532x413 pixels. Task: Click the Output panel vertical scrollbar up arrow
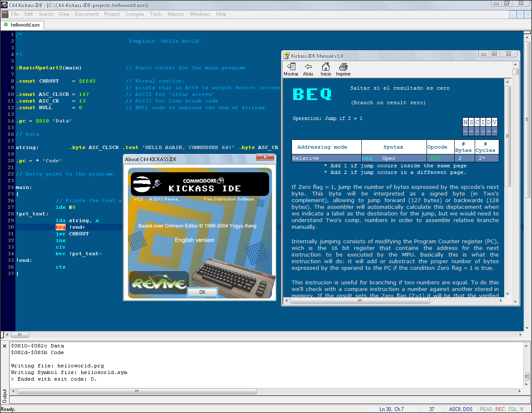point(527,346)
